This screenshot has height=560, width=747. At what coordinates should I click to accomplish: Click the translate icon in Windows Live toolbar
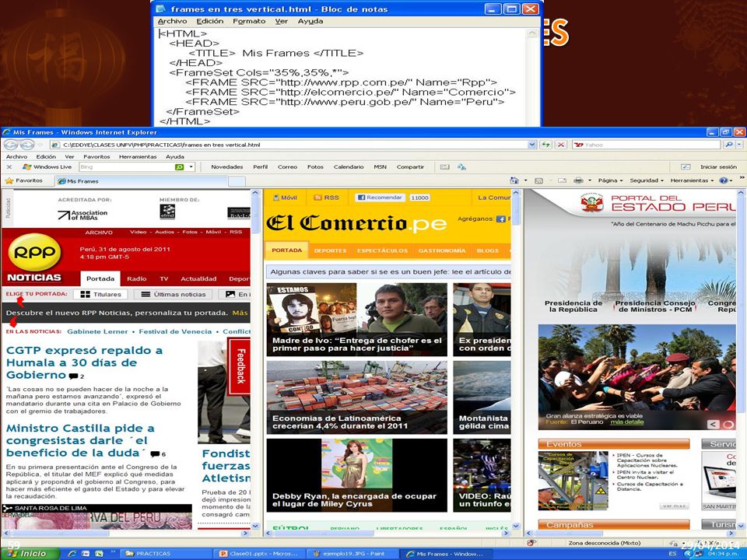pos(461,167)
